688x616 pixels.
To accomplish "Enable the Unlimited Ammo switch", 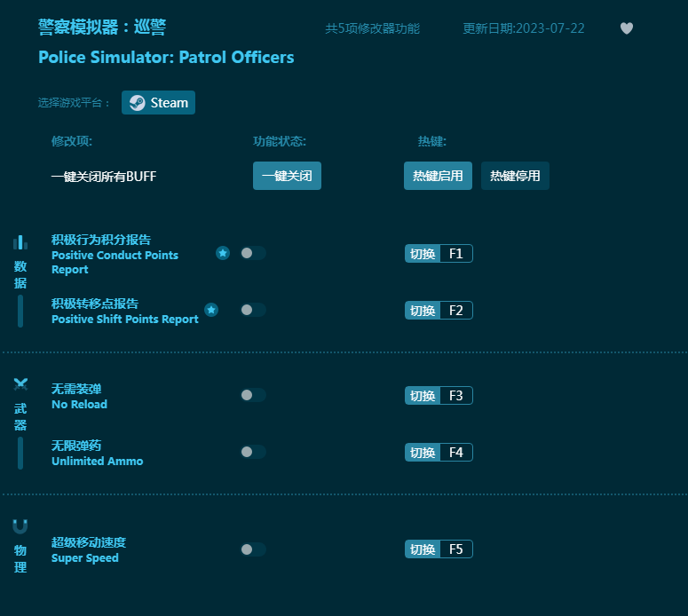I will [x=253, y=452].
